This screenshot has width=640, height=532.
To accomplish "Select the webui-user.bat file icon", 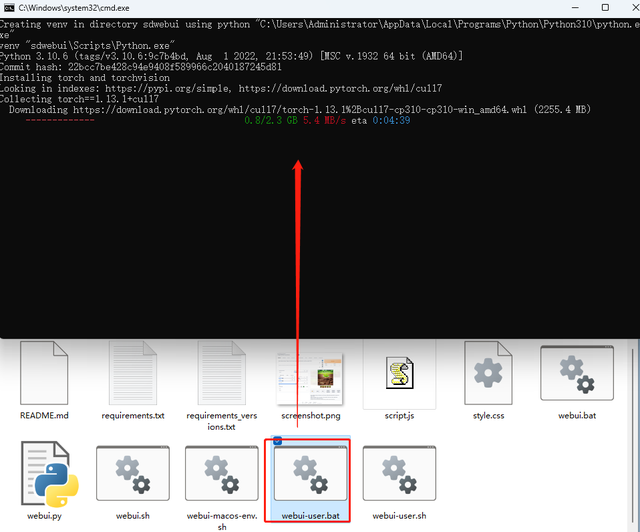I will (x=310, y=473).
